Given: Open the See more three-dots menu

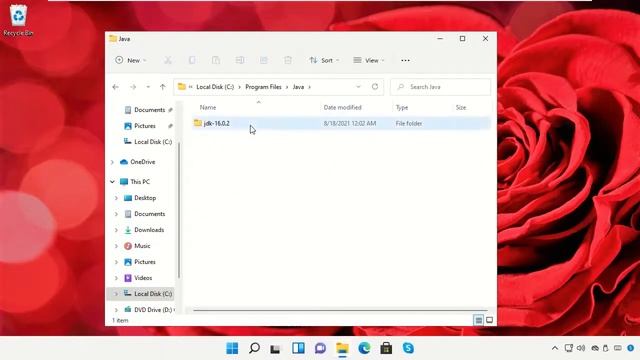Looking at the screenshot, I should tap(405, 60).
